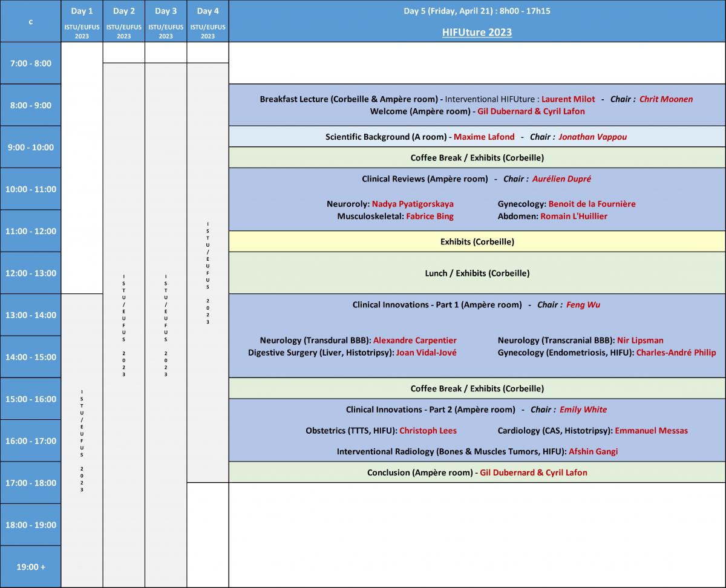
Task: Select Afshin Gangi Interventional Radiology speaker
Action: pyautogui.click(x=593, y=451)
